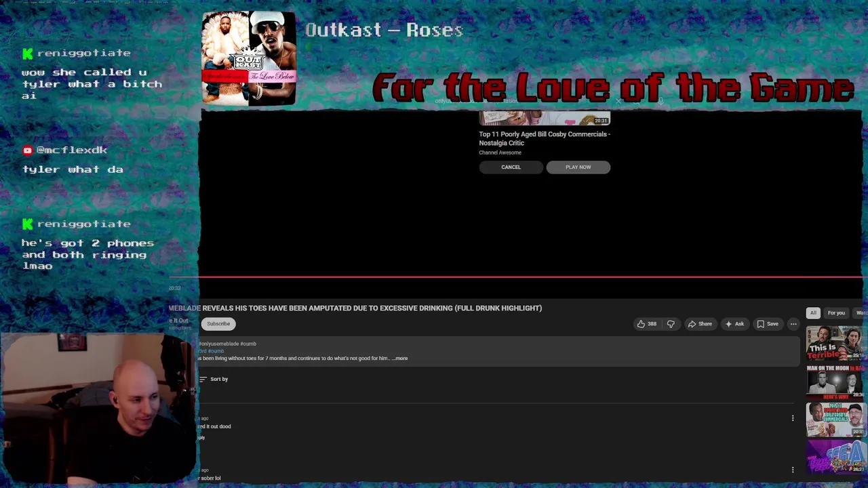This screenshot has height=488, width=868.
Task: Click the 'Outkast – Roses' song title
Action: tap(384, 30)
